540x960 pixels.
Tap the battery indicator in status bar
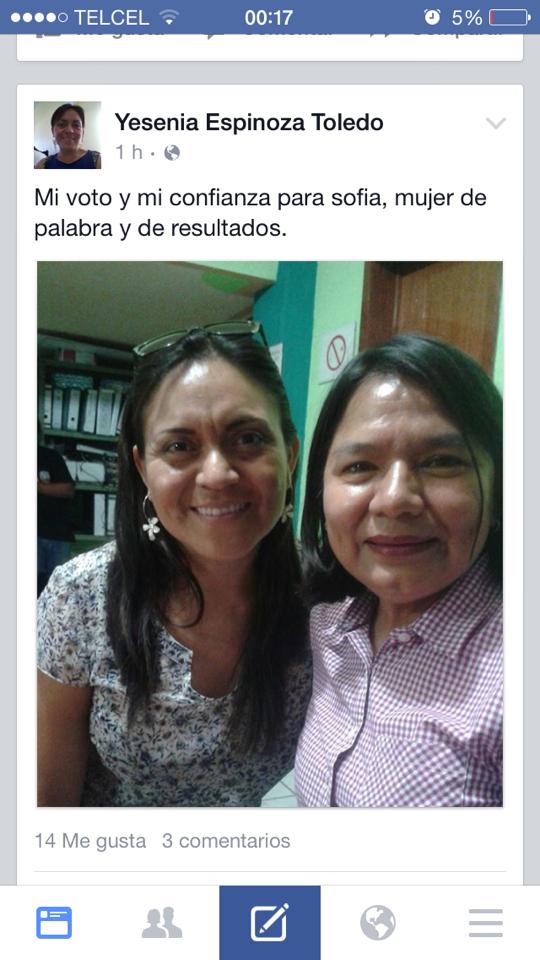[509, 17]
